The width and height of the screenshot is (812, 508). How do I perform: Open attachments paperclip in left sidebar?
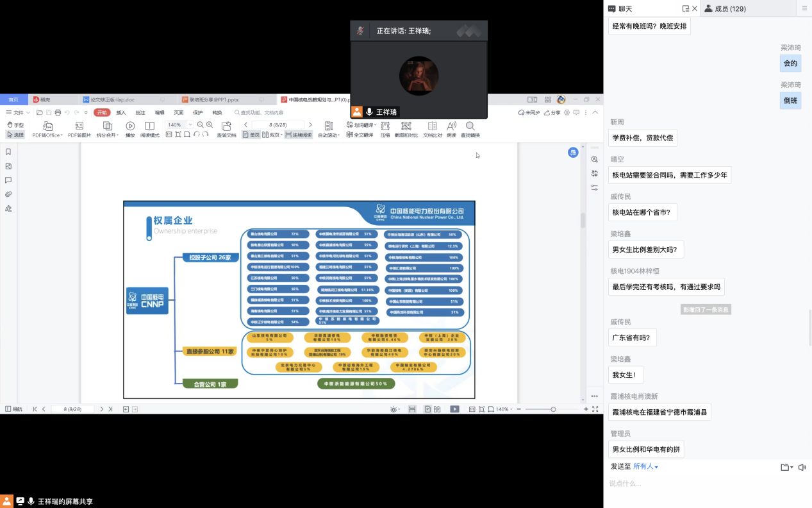pyautogui.click(x=8, y=194)
